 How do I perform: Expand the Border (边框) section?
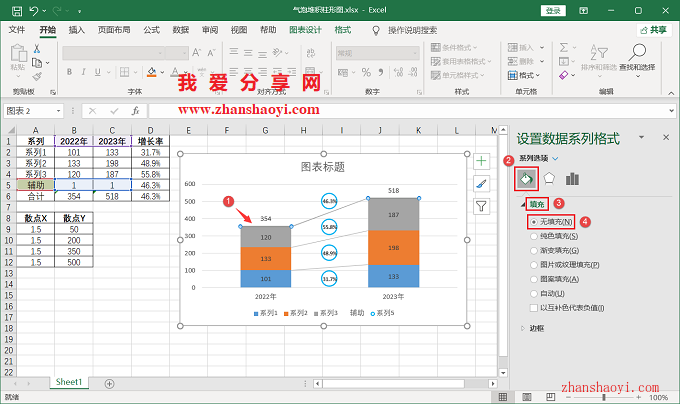coord(523,328)
